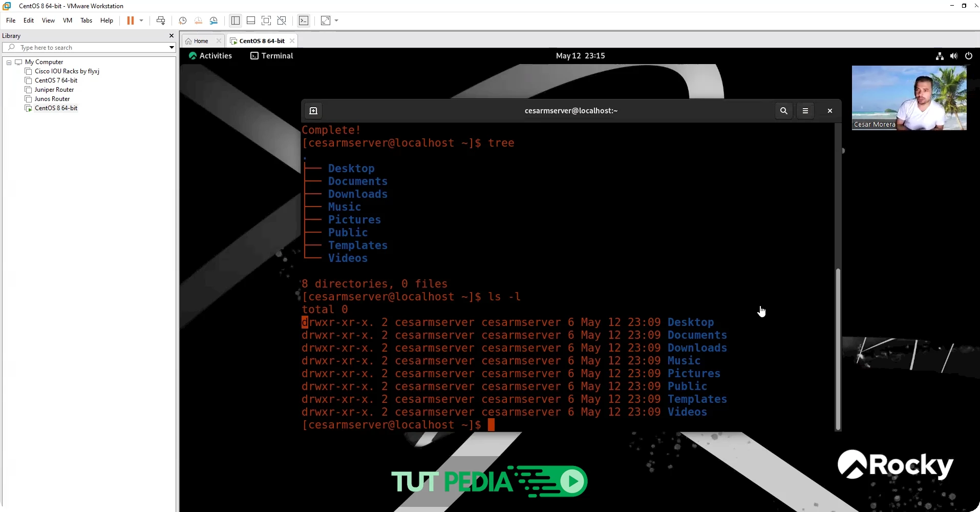Open the Help menu
Viewport: 980px width, 512px height.
tap(106, 21)
